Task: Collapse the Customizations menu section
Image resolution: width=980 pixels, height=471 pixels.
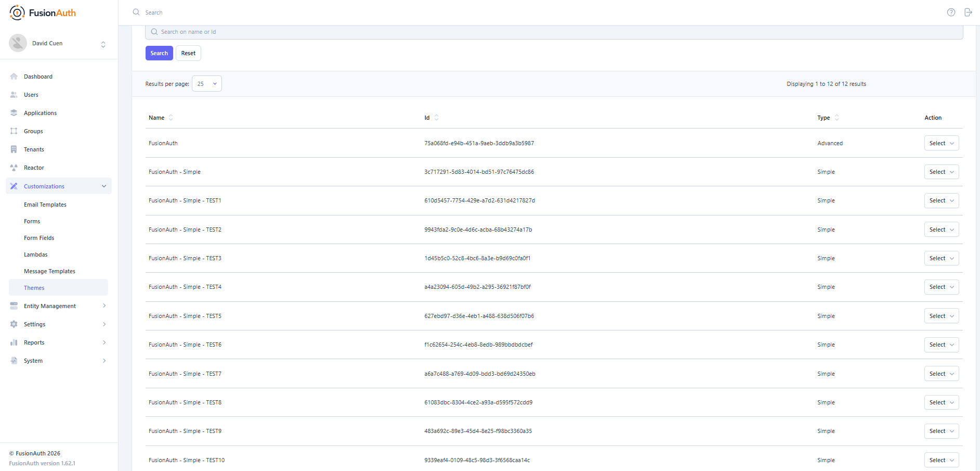Action: coord(104,186)
